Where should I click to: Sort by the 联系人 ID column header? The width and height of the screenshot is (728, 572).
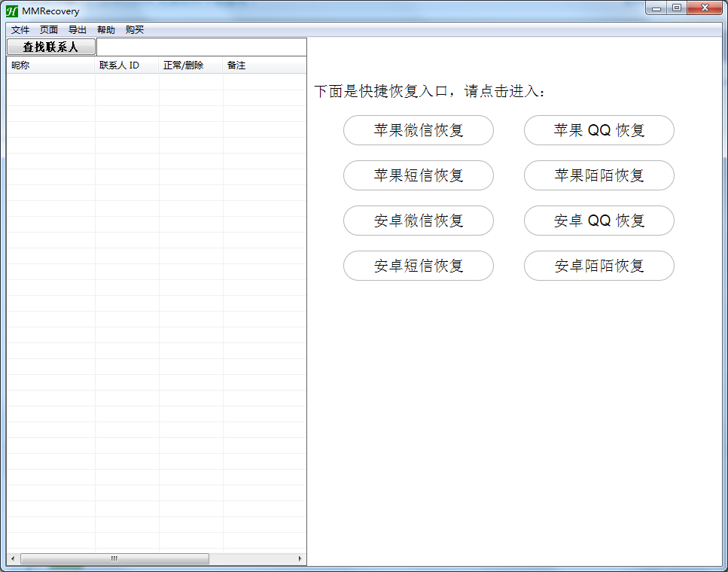[x=126, y=65]
